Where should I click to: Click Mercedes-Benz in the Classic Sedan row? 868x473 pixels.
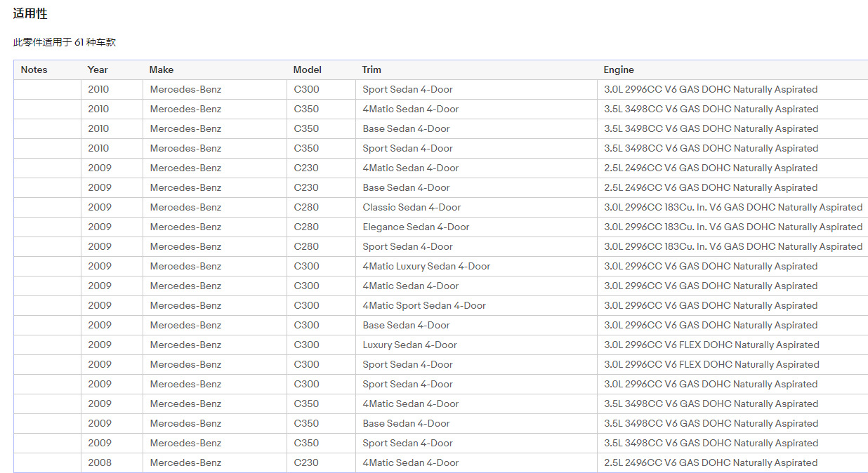[215, 208]
